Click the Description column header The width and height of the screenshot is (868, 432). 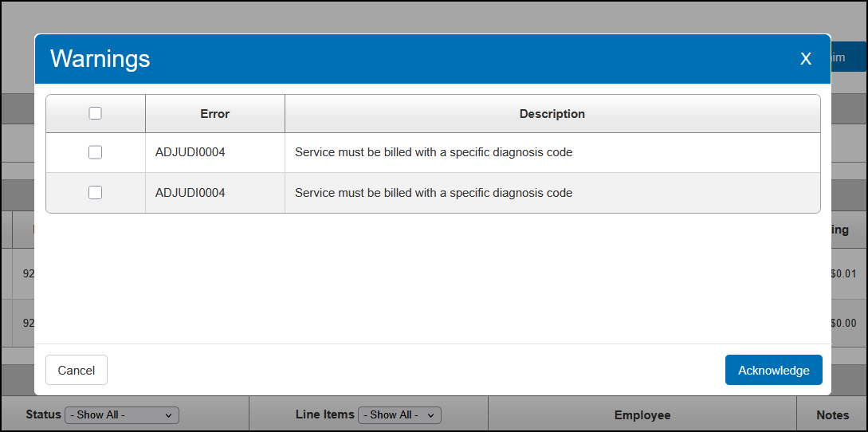point(552,114)
